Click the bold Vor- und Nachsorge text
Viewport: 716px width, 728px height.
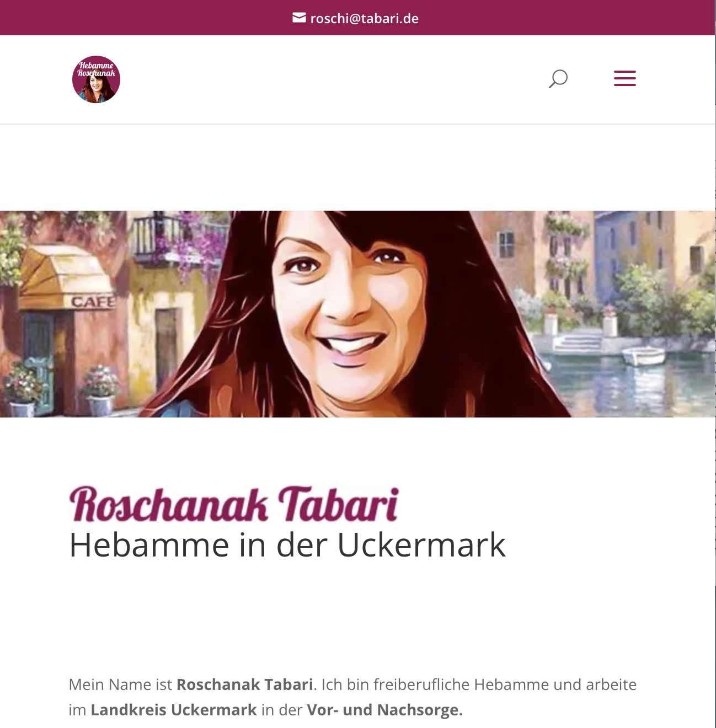[385, 710]
